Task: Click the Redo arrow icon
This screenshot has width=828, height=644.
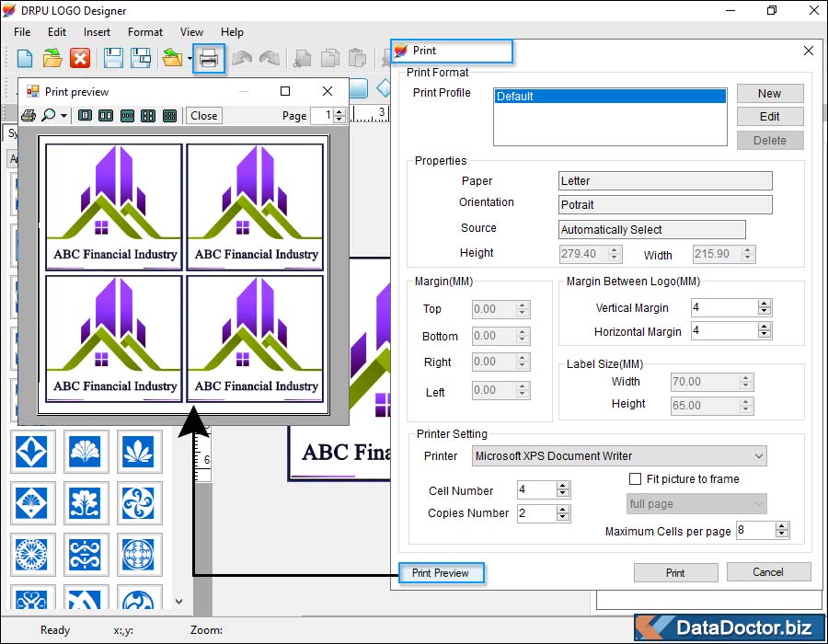Action: pos(270,58)
